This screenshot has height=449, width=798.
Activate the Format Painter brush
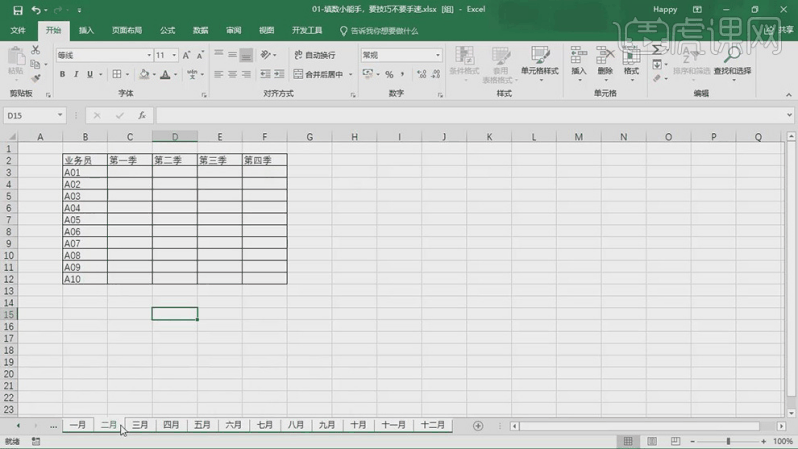click(35, 78)
